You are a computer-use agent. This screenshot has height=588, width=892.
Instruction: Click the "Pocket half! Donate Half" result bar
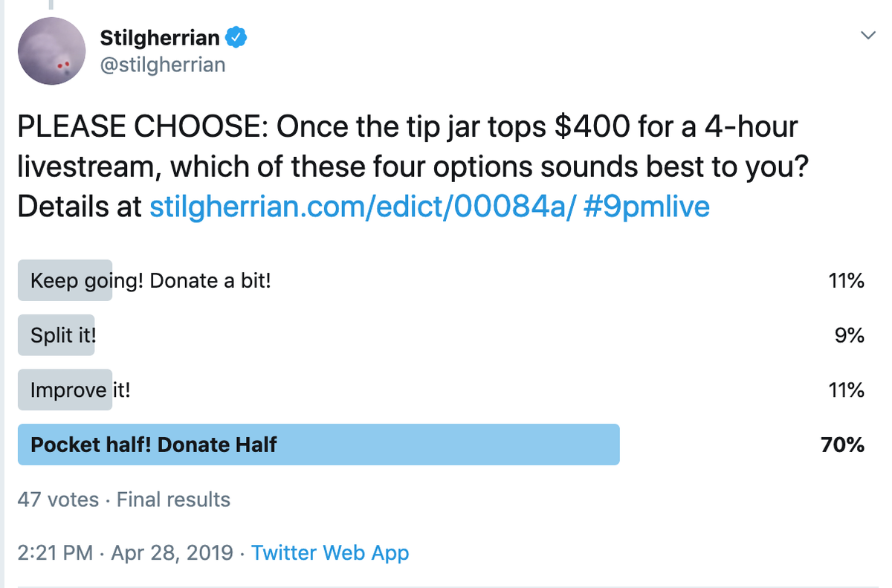pyautogui.click(x=318, y=445)
